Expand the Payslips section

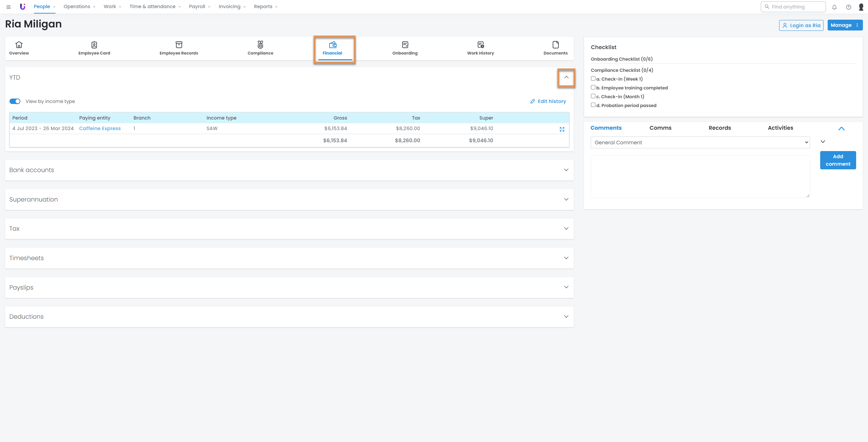coord(566,287)
